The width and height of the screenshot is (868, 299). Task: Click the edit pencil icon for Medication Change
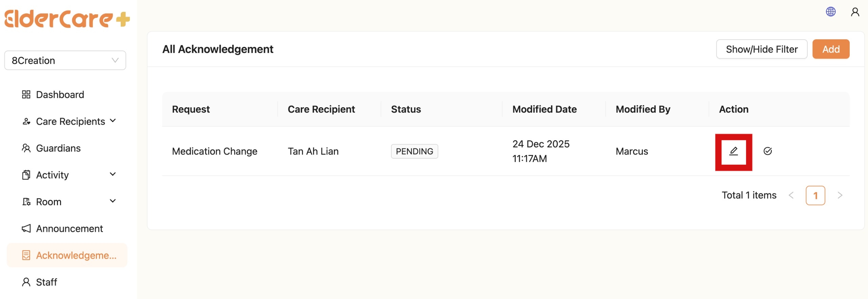point(733,152)
